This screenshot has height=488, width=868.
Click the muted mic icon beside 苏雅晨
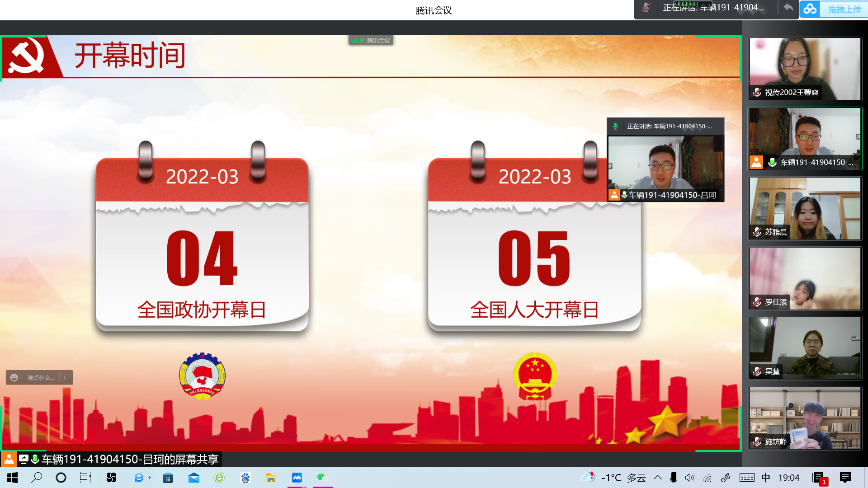757,232
